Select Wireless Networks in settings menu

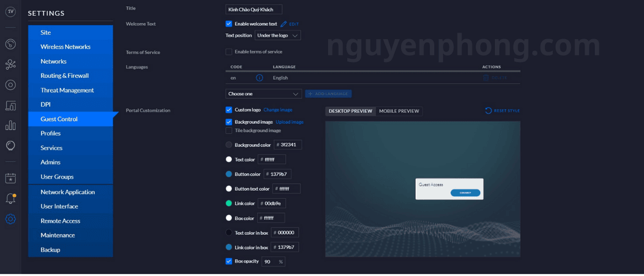point(65,47)
